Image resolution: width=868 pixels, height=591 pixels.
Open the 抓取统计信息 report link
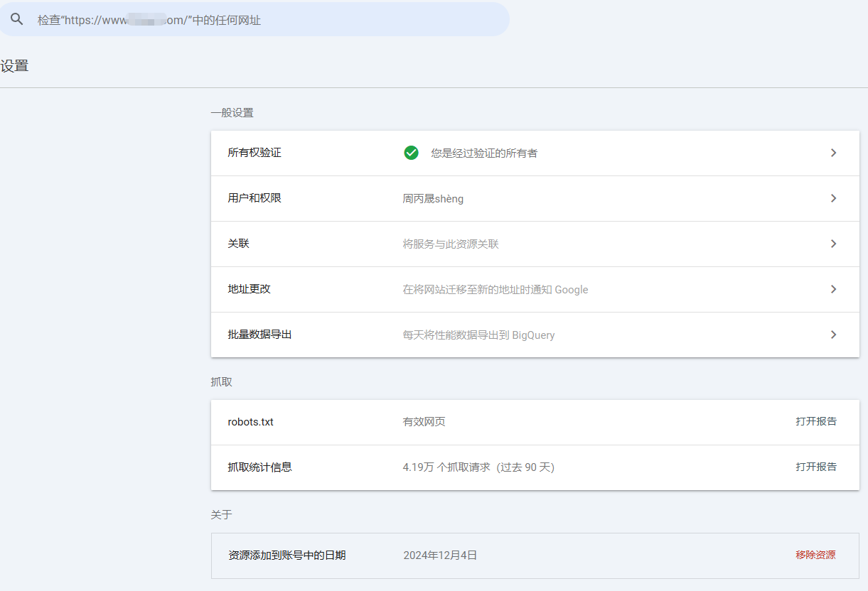click(x=817, y=467)
